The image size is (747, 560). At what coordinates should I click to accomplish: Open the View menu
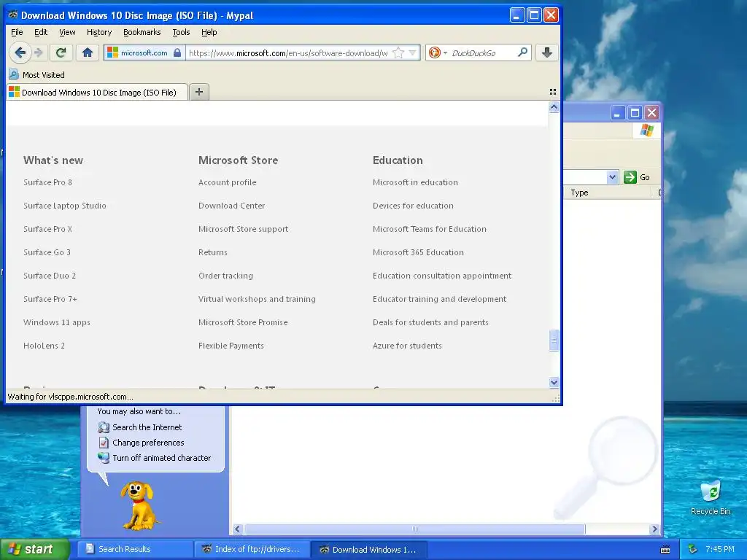(67, 32)
